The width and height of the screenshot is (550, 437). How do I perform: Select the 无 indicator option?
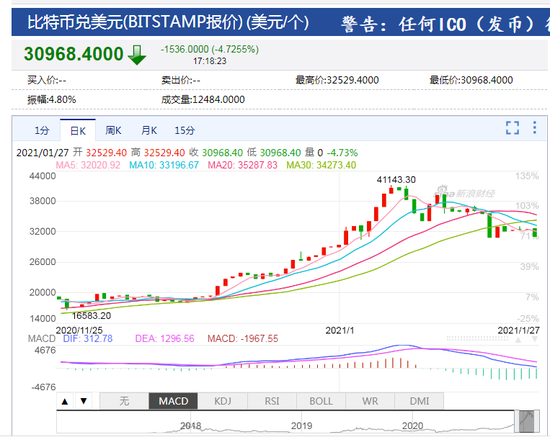point(124,401)
